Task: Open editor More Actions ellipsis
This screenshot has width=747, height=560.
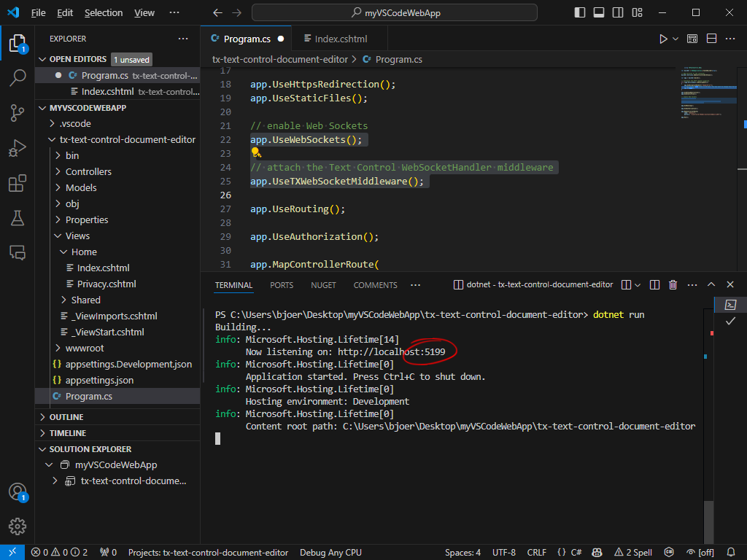Action: [x=729, y=39]
